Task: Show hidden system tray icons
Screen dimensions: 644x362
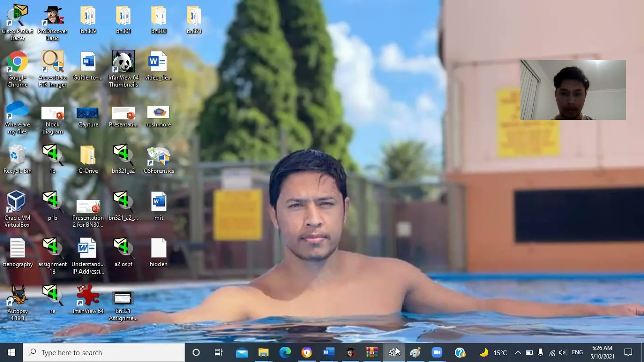Action: click(518, 352)
